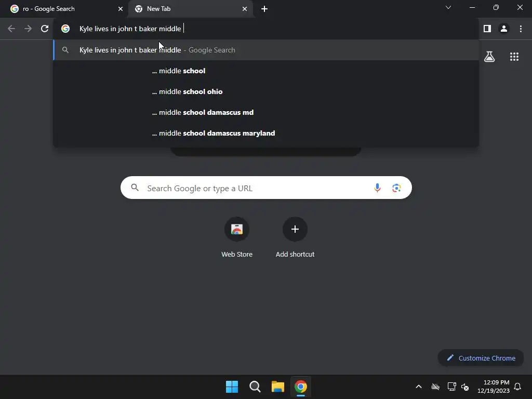Screen dimensions: 532x399
Task: Open the tab search chevron
Action: click(x=448, y=7)
